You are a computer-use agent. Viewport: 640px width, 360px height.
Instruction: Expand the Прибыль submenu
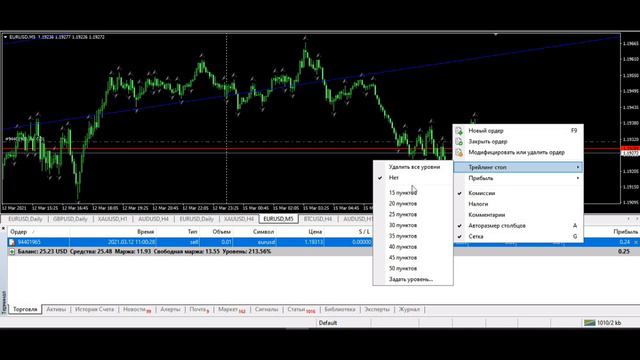(518, 178)
